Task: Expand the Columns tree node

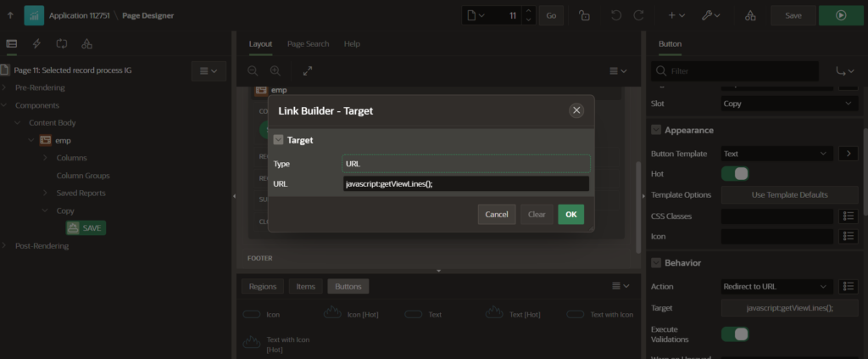Action: [x=45, y=158]
